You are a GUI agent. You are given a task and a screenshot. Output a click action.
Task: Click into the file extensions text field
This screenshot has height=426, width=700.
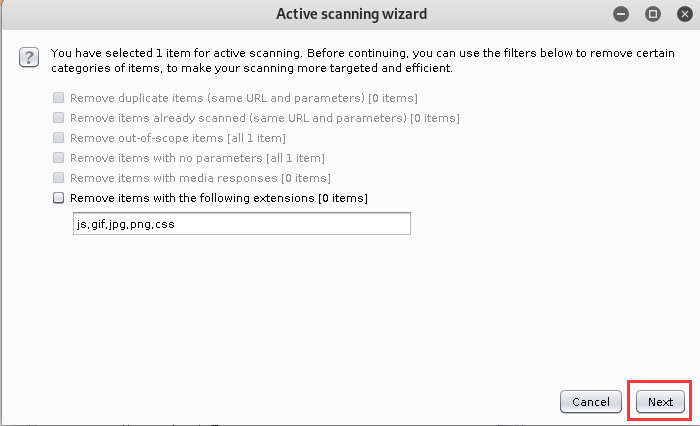click(240, 224)
